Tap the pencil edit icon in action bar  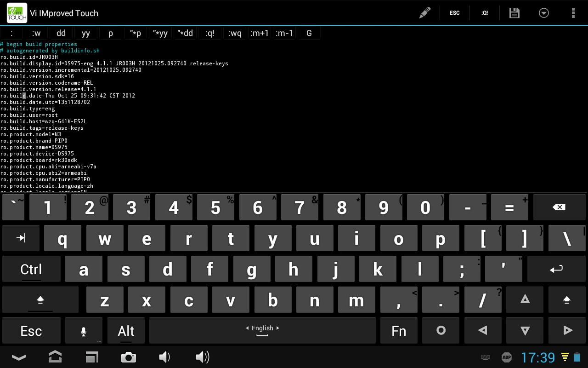tap(425, 13)
